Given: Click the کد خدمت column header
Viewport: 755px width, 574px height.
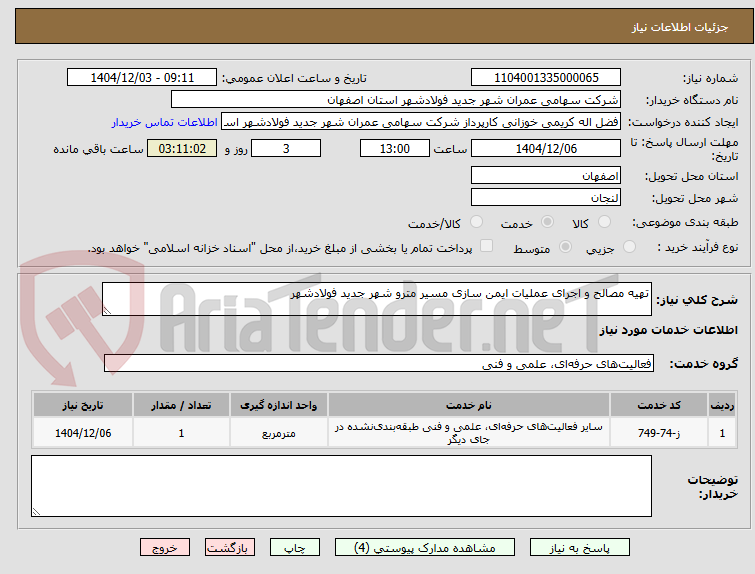Looking at the screenshot, I should (659, 405).
